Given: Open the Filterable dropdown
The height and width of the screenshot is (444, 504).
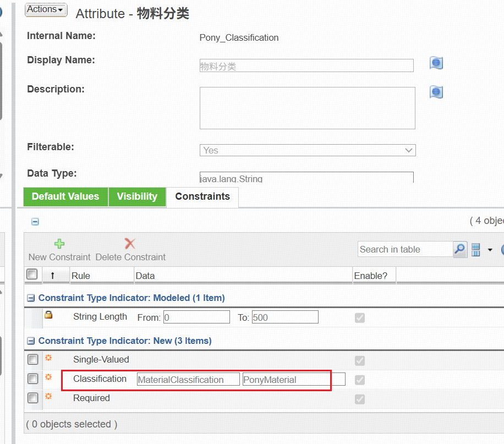Looking at the screenshot, I should click(409, 150).
